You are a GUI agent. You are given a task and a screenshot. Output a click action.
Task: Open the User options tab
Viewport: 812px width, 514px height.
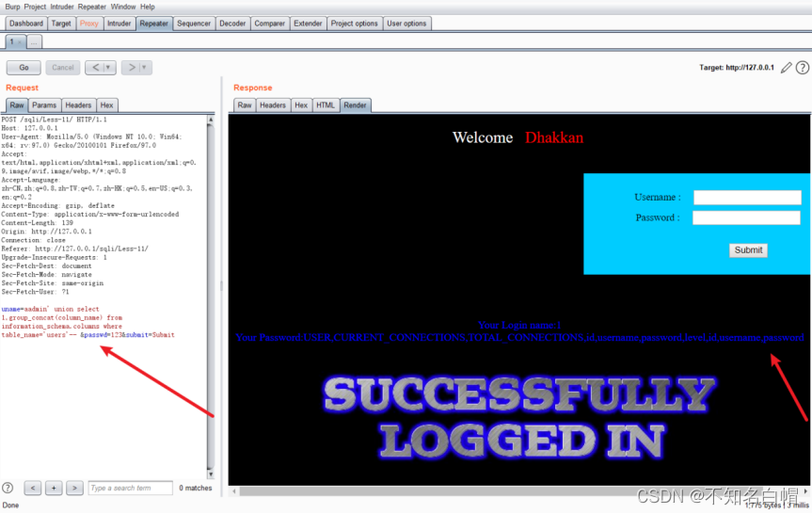click(406, 24)
